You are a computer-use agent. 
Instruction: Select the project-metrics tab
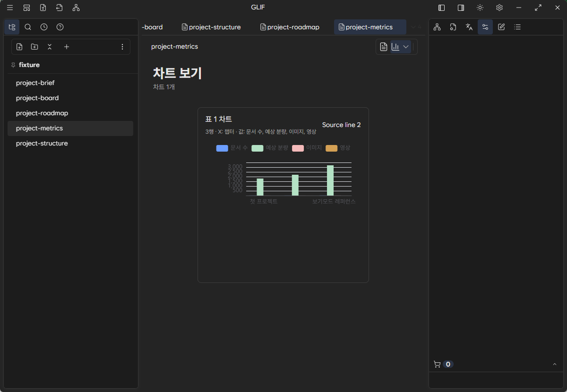pos(370,27)
